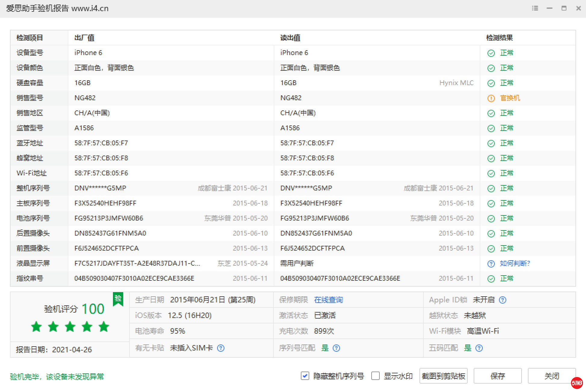The width and height of the screenshot is (586, 392).
Task: Open the 在线查询 warranty link
Action: point(328,300)
